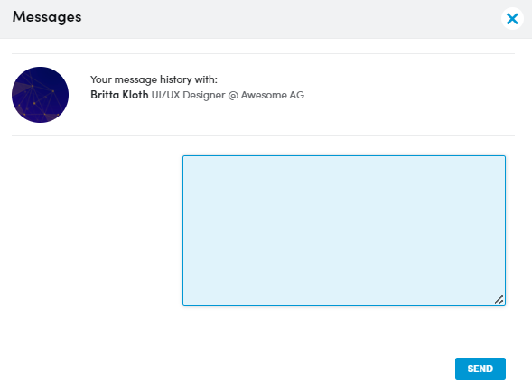Click the gray Messages header bar
The image size is (532, 392).
266,19
